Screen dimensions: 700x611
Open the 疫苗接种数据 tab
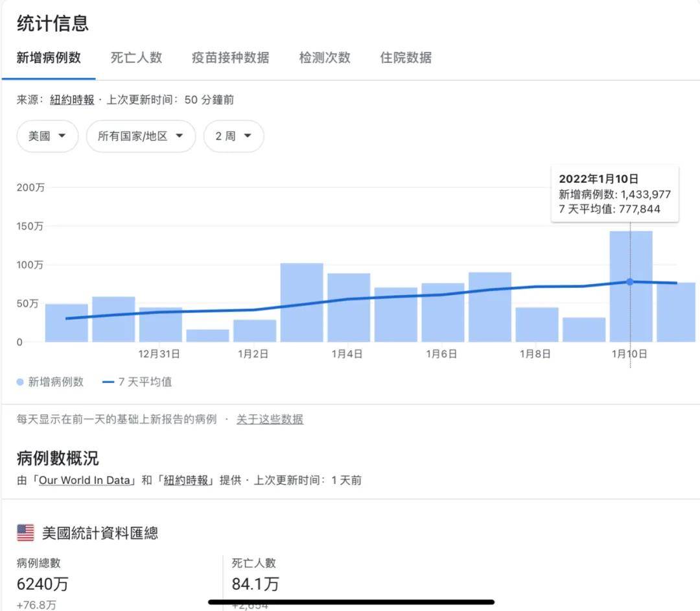click(x=230, y=58)
